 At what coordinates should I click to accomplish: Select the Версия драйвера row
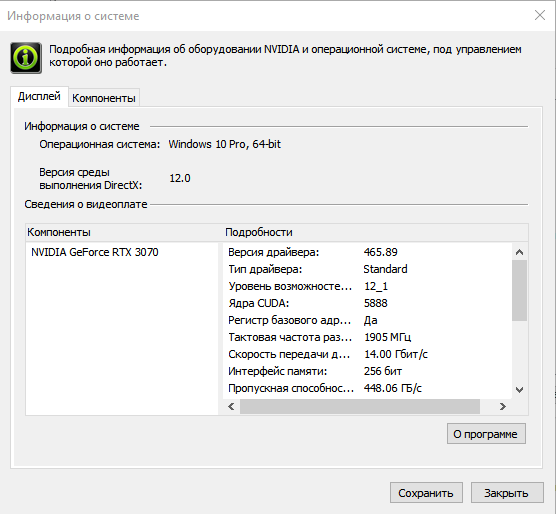click(367, 252)
